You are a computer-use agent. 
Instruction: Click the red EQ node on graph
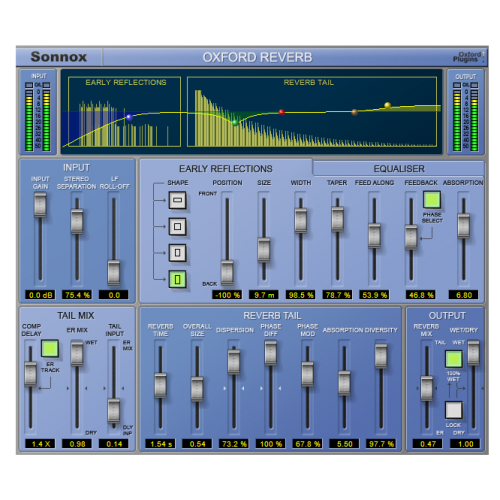281,112
